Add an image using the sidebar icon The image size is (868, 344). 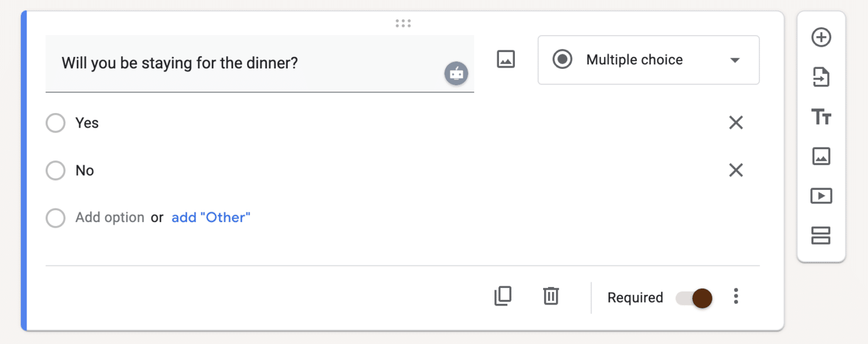point(821,156)
